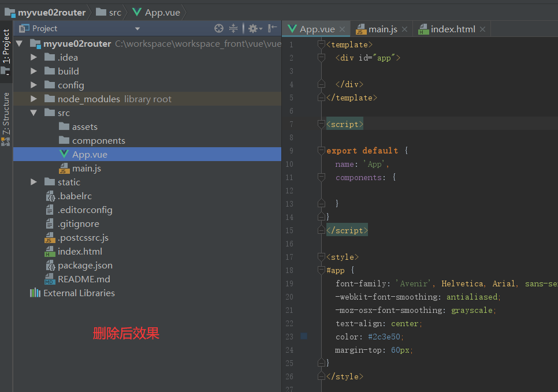
Task: Select the assets folder
Action: tap(78, 126)
